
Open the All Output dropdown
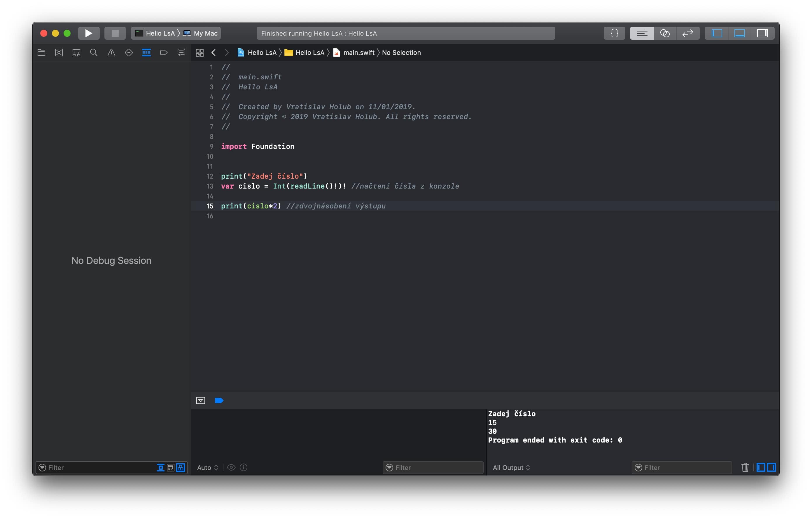click(511, 467)
